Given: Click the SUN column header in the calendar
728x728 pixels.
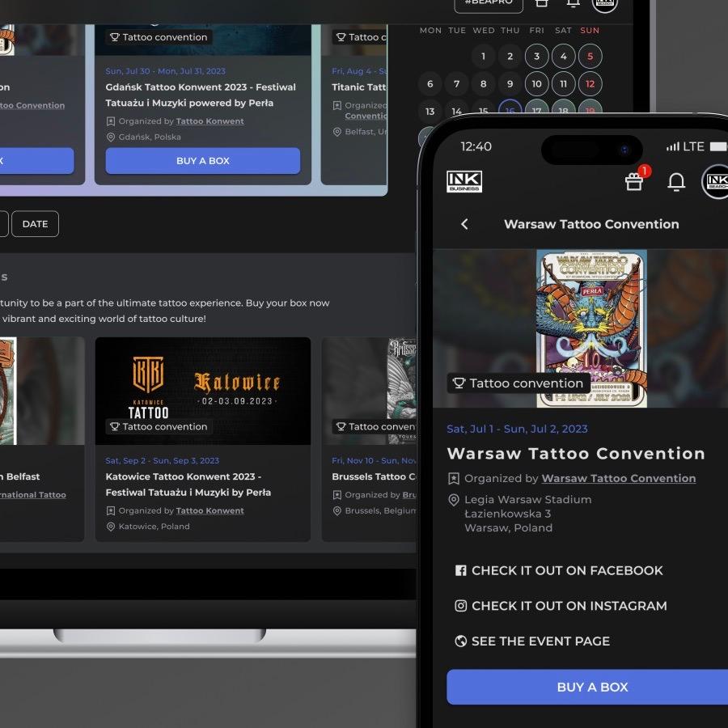Looking at the screenshot, I should tap(590, 30).
